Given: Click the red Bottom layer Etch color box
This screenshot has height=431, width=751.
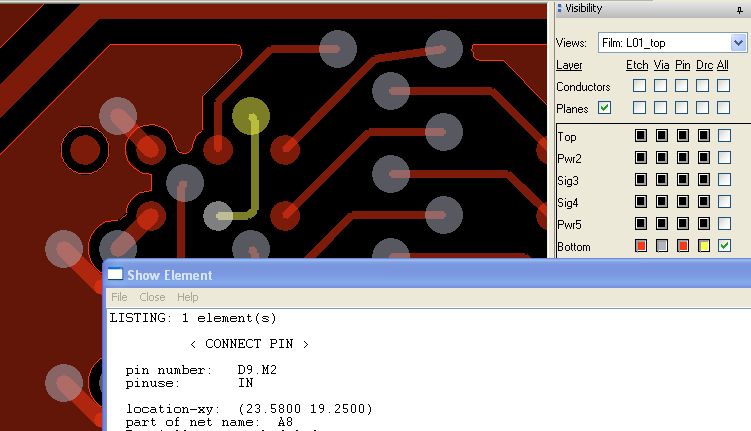Looking at the screenshot, I should click(641, 246).
